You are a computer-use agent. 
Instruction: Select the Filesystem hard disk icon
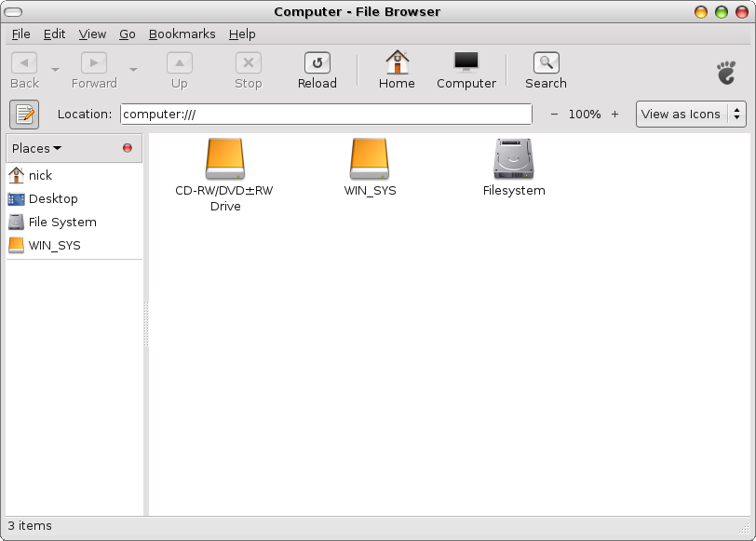tap(514, 159)
